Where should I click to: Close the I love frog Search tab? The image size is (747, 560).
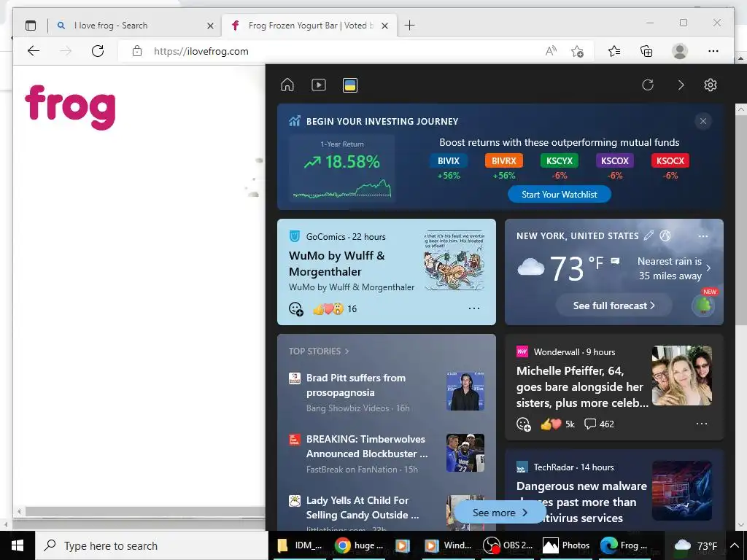point(210,26)
